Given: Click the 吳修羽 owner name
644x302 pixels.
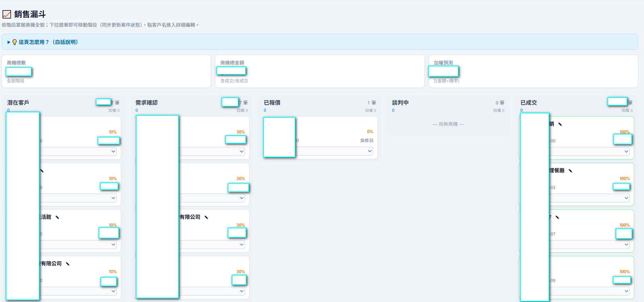Looking at the screenshot, I should [x=367, y=141].
